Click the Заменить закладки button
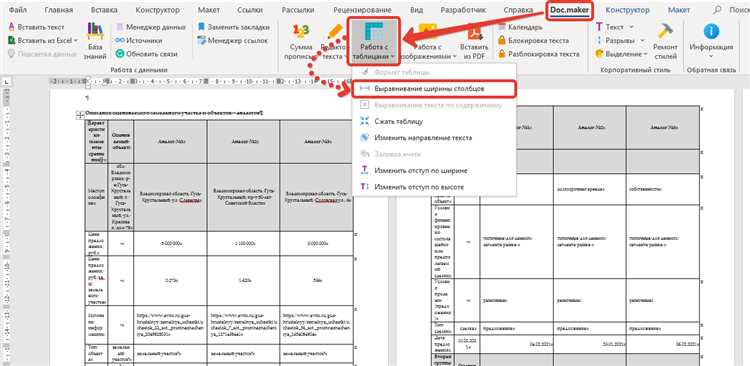The image size is (750, 366). pos(233,27)
